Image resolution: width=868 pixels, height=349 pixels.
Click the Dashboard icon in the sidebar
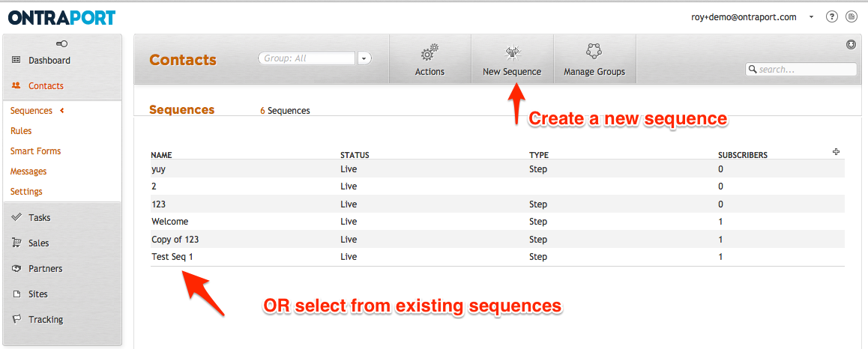point(16,60)
